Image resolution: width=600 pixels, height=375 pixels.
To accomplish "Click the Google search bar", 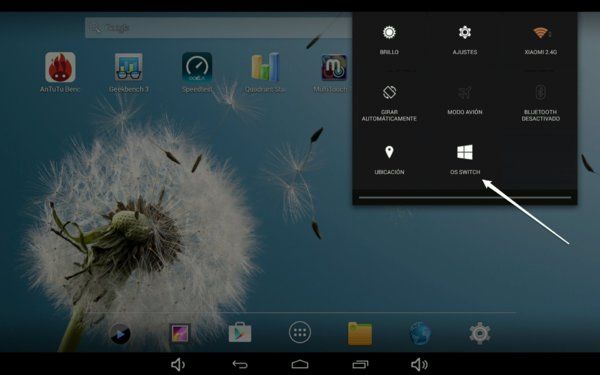I will pyautogui.click(x=218, y=28).
